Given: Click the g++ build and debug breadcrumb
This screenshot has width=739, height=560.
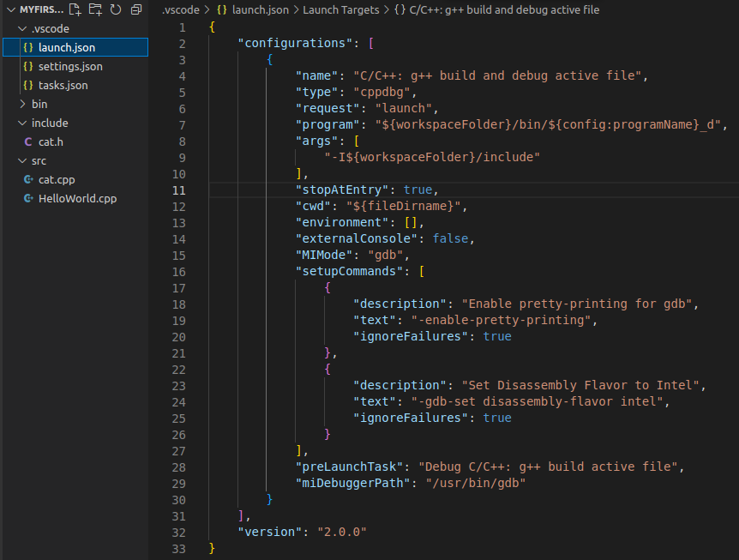Looking at the screenshot, I should coord(502,9).
